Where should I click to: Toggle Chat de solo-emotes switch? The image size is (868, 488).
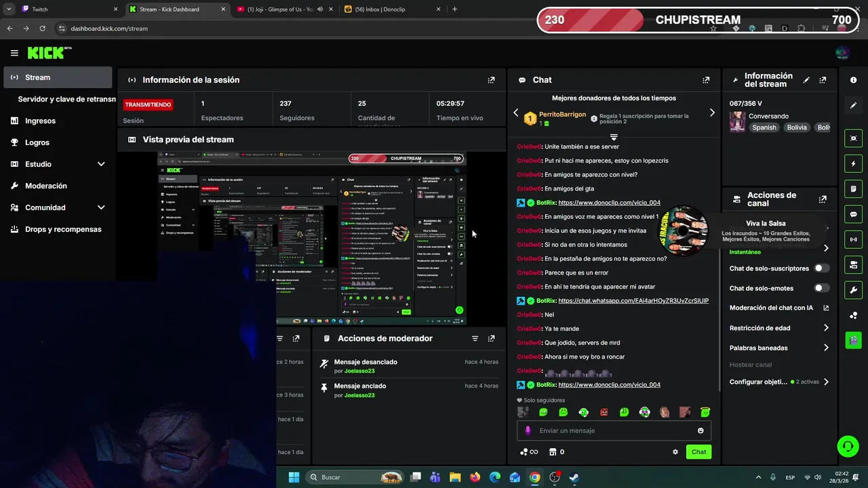(x=821, y=288)
